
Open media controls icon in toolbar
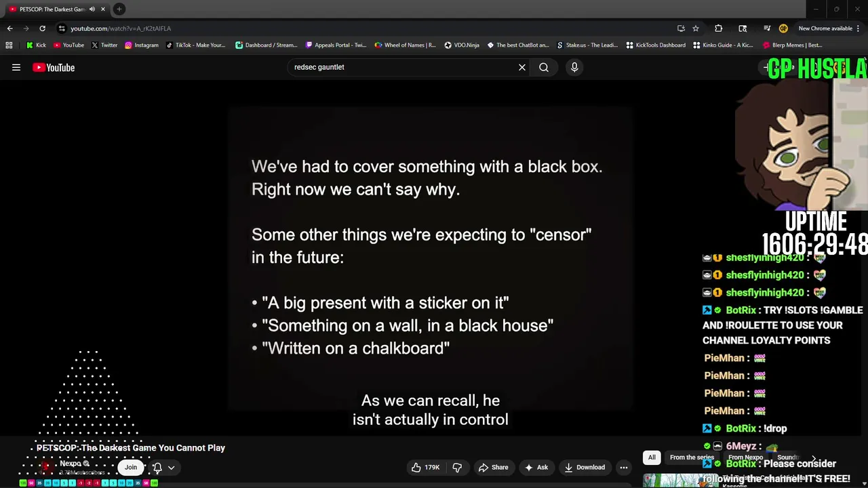coord(767,28)
